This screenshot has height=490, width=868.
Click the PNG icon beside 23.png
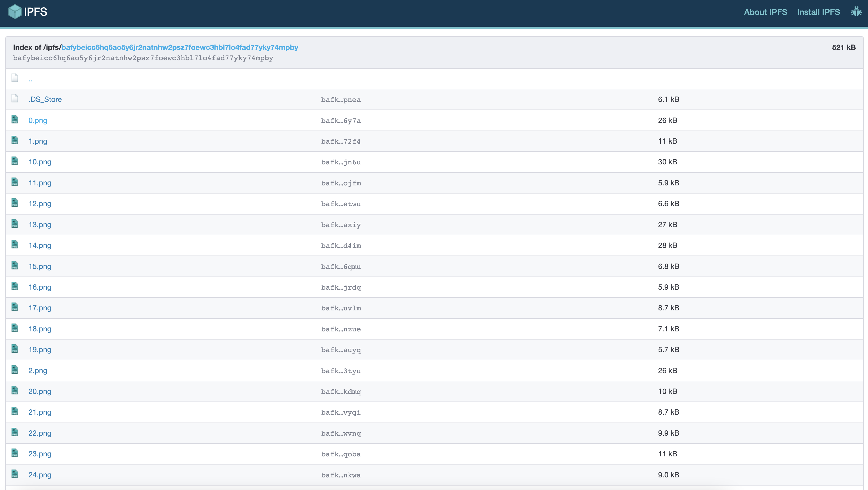click(15, 453)
